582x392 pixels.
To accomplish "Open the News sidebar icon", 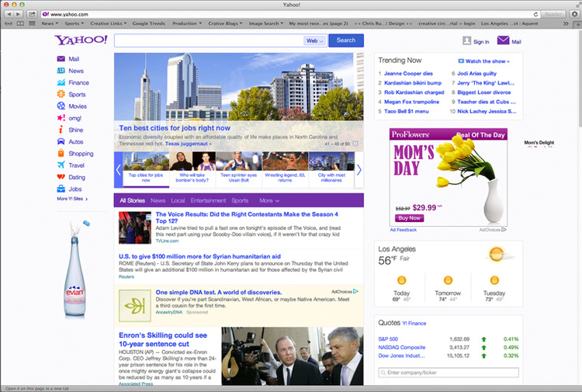I will [61, 71].
